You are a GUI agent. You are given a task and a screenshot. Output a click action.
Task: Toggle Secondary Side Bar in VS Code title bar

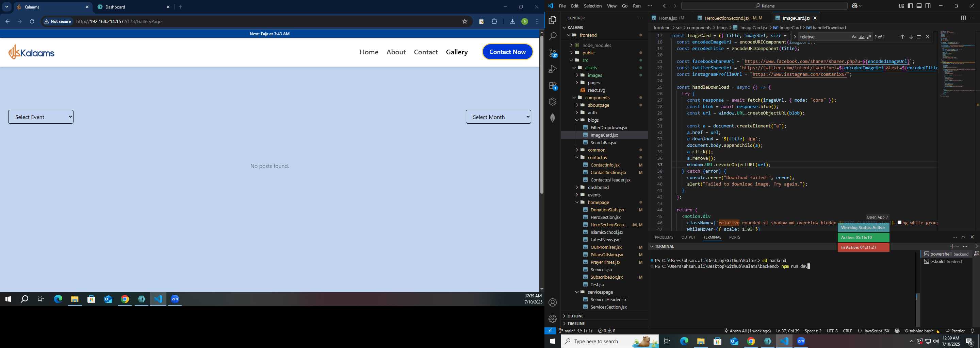pyautogui.click(x=928, y=6)
